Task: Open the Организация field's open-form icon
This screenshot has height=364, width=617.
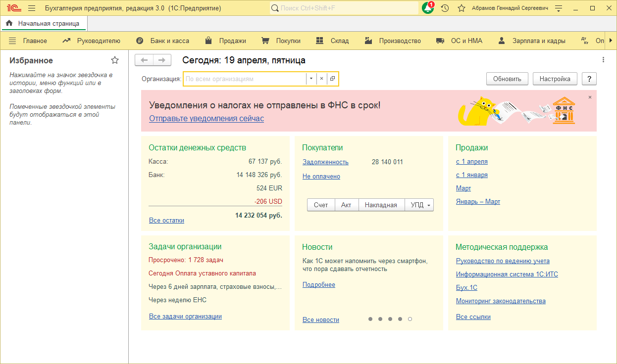Action: click(x=333, y=79)
